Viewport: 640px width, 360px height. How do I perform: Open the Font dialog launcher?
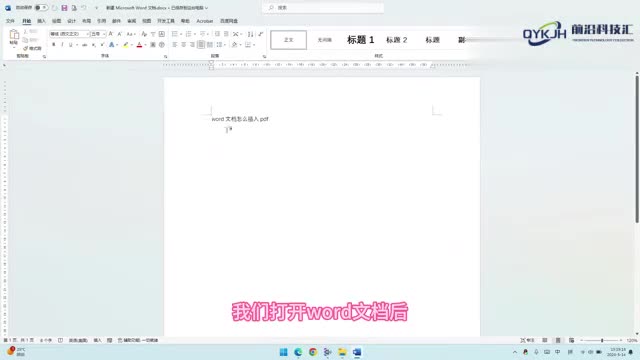pos(165,56)
